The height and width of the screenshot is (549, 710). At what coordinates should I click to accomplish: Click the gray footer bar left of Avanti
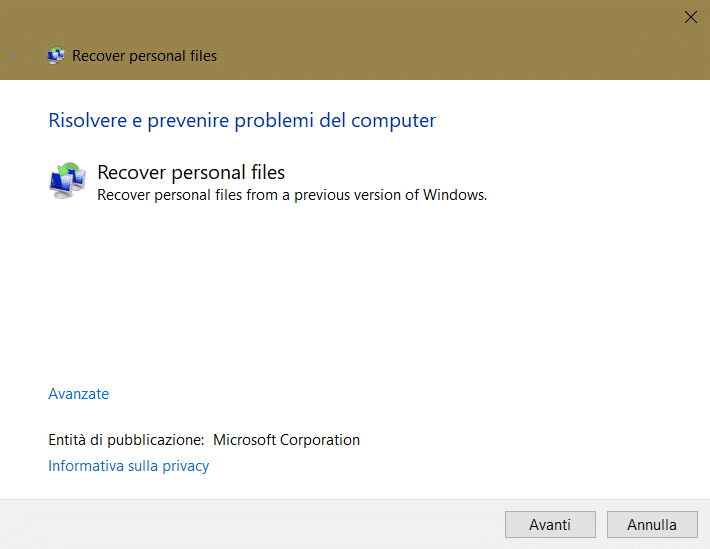(x=250, y=524)
